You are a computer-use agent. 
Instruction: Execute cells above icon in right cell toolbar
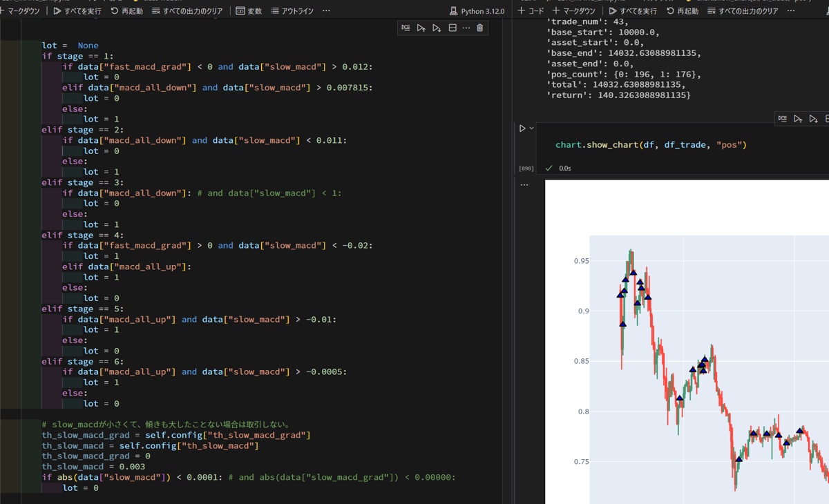798,119
